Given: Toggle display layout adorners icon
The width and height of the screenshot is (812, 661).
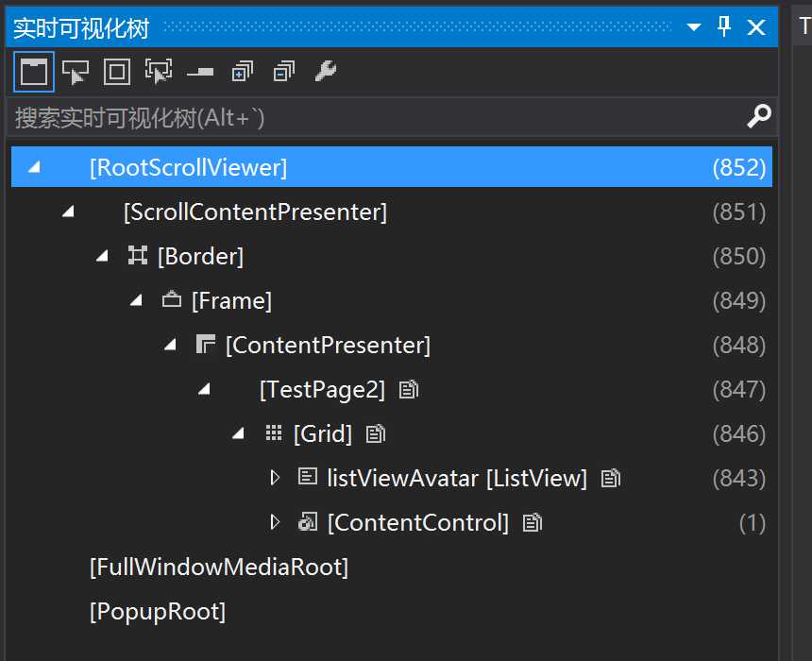Looking at the screenshot, I should click(x=117, y=72).
